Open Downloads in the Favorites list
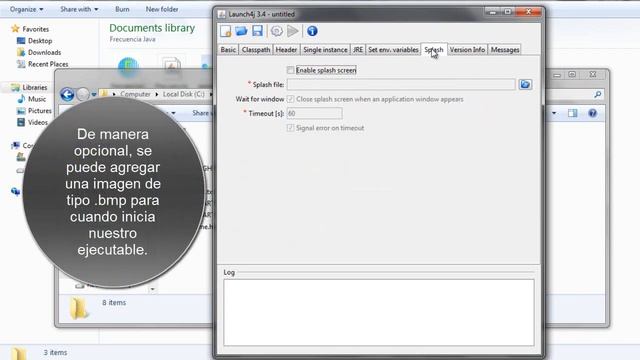The image size is (640, 360). coord(44,52)
